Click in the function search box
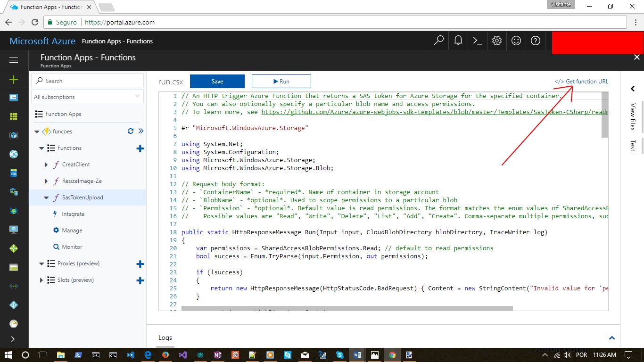Viewport: 644px width, 362px height. 87,81
